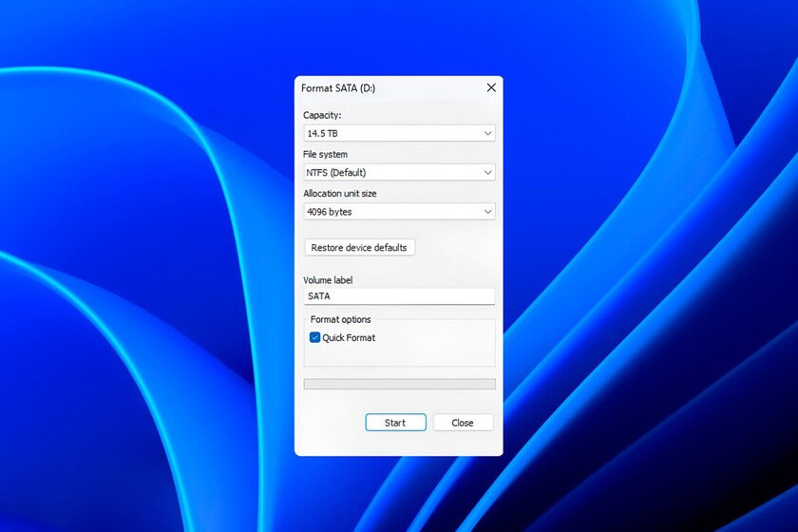Click the Allocation unit size chevron arrow
Image resolution: width=798 pixels, height=532 pixels.
click(x=487, y=212)
